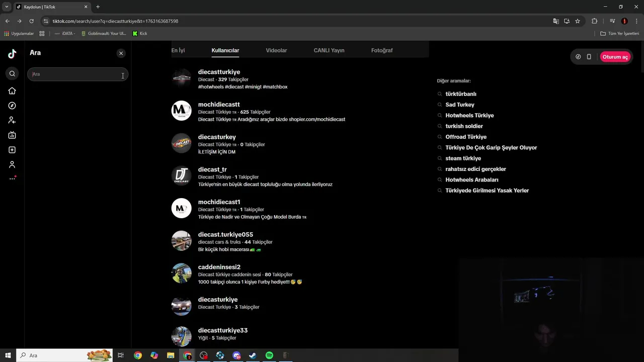Switch to the En İyi tab
This screenshot has height=362, width=644.
178,50
